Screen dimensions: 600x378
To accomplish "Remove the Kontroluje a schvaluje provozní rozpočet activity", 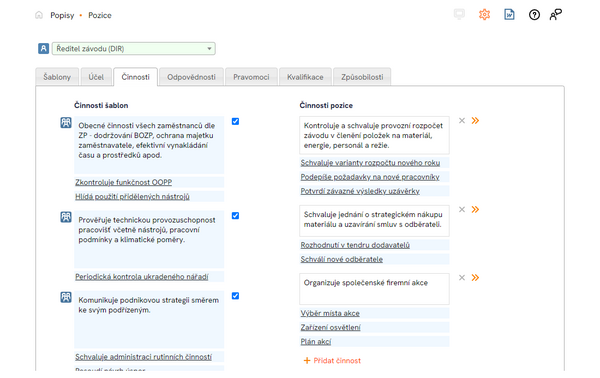I will pos(462,121).
